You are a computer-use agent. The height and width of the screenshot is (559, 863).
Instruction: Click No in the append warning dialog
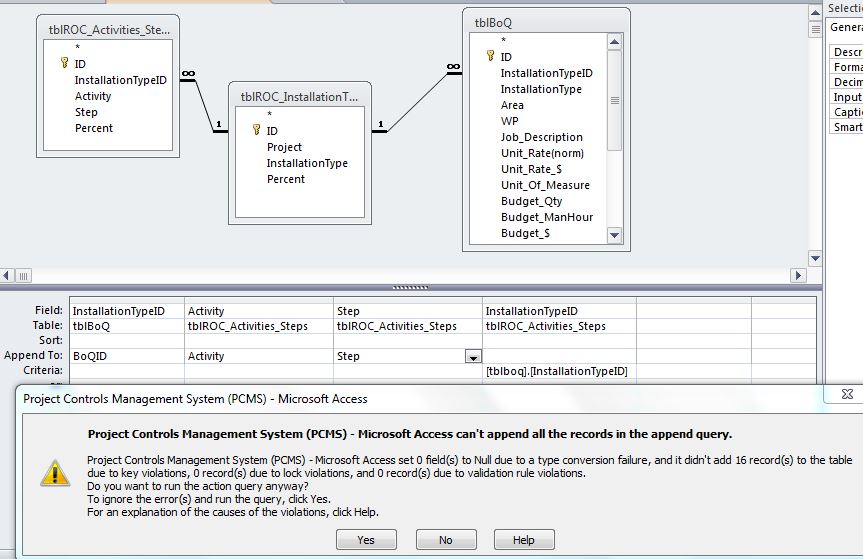pos(446,540)
